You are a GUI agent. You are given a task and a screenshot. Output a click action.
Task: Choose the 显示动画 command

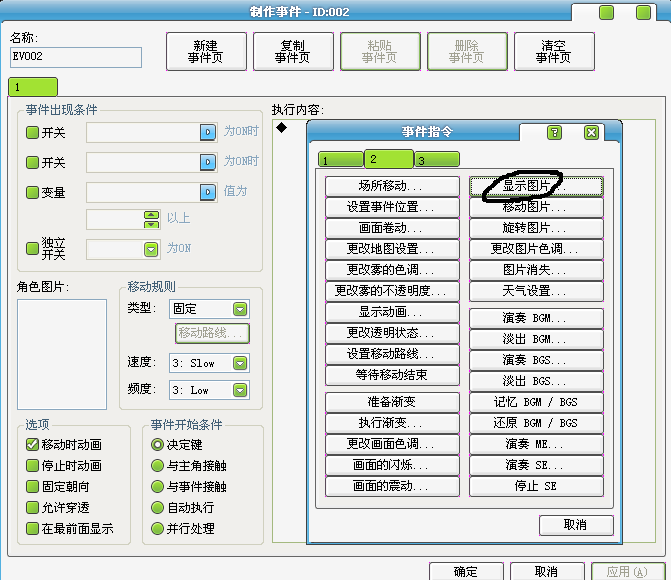[x=392, y=312]
